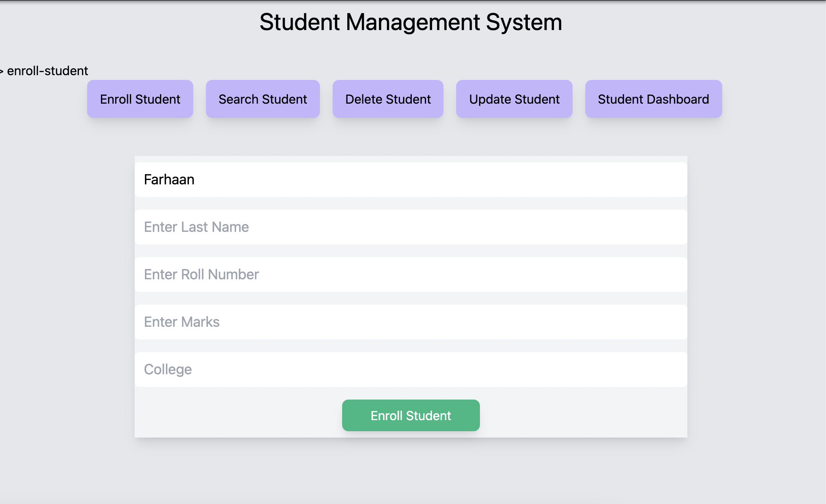The image size is (826, 504).
Task: Submit the form with the green Enroll Student button
Action: tap(411, 415)
